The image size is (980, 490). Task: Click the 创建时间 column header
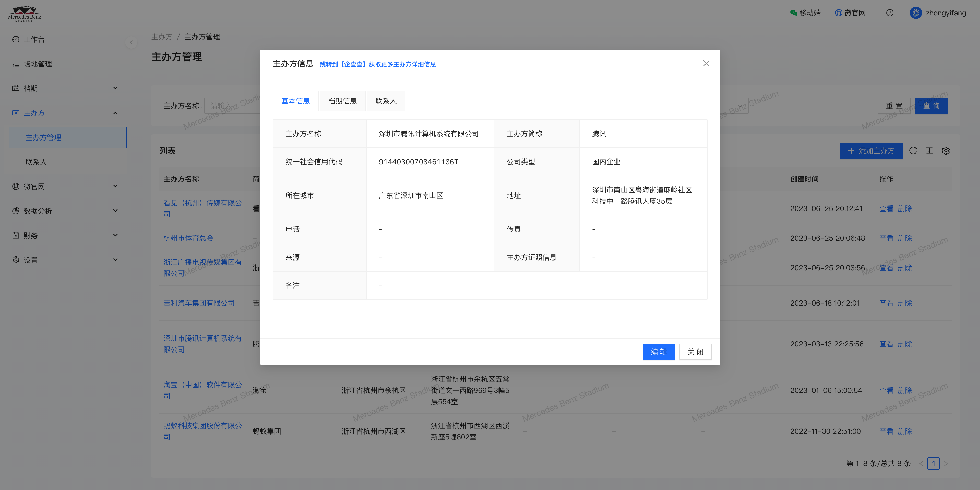804,179
